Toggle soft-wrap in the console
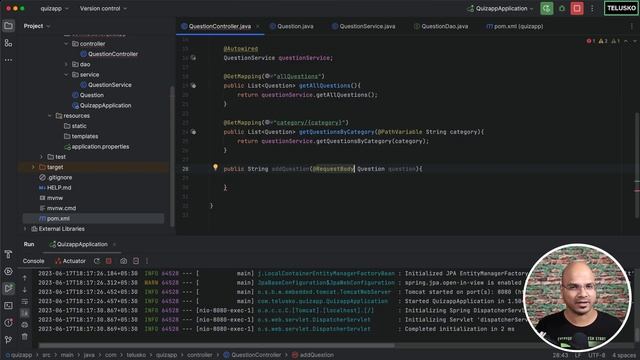Image resolution: width=640 pixels, height=360 pixels. [x=24, y=301]
